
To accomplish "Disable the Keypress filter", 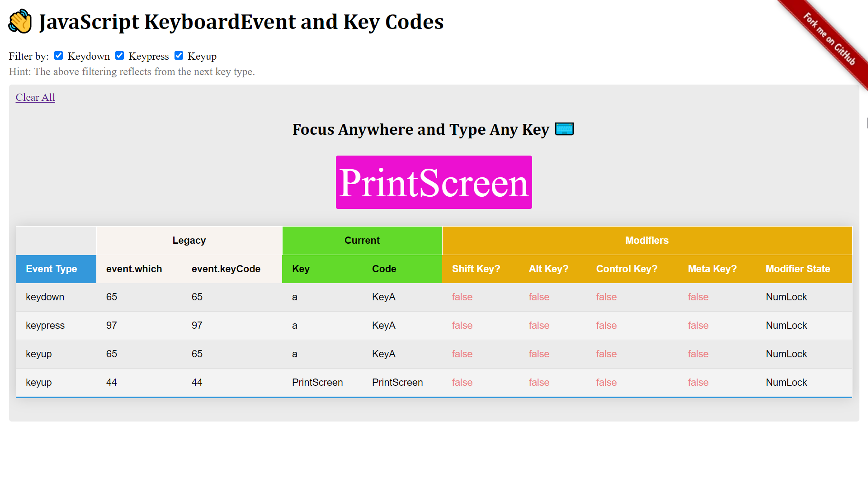I will 119,55.
